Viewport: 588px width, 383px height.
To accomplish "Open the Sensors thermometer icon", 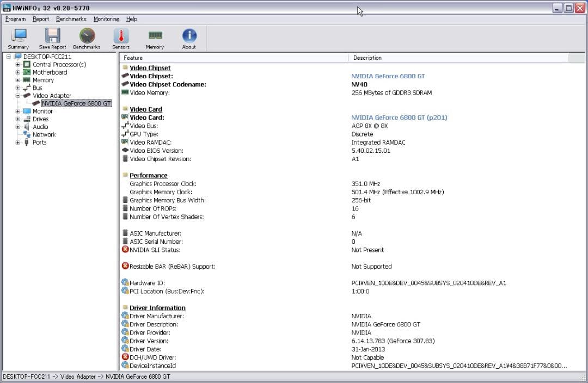I will pos(121,37).
